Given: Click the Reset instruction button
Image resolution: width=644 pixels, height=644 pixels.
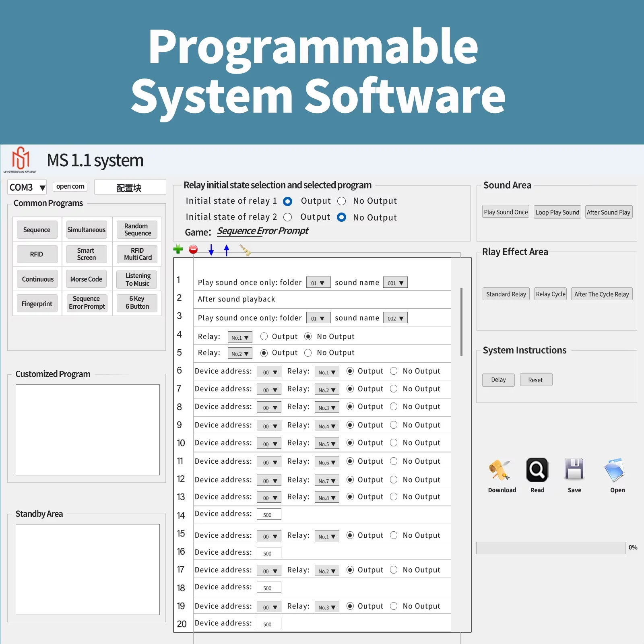Looking at the screenshot, I should 536,380.
